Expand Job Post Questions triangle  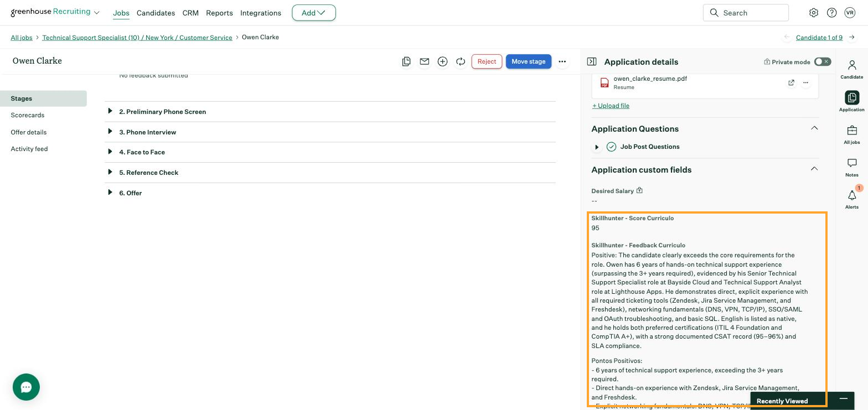(597, 147)
